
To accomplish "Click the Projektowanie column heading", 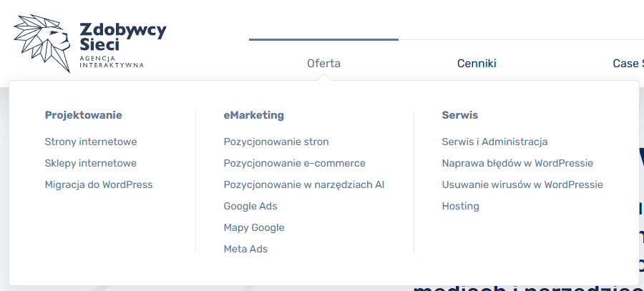I will [84, 115].
